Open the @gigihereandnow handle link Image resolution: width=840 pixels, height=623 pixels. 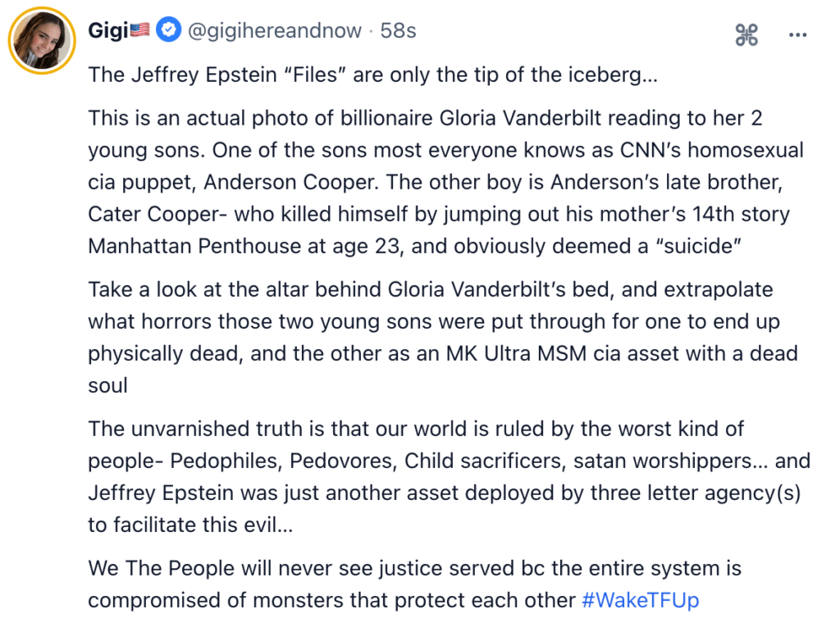pos(275,31)
